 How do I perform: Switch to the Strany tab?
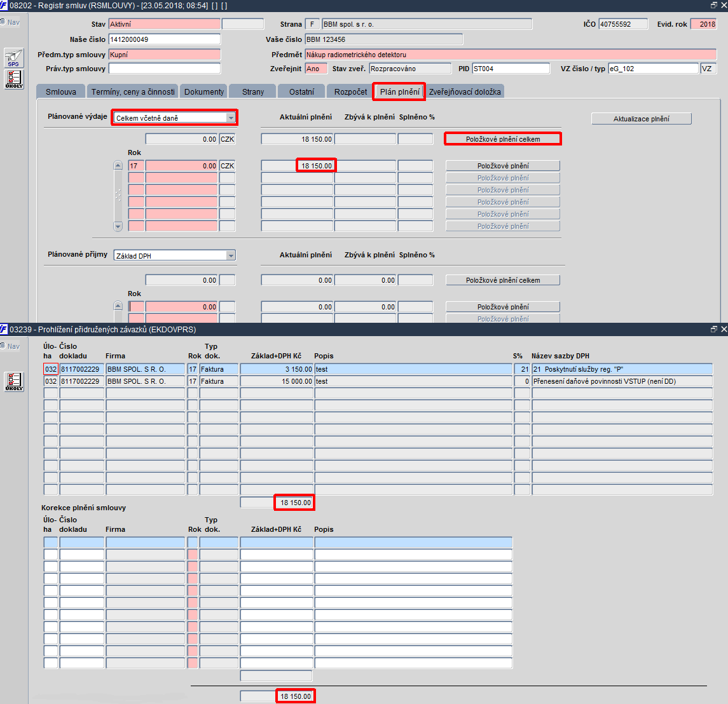coord(253,92)
